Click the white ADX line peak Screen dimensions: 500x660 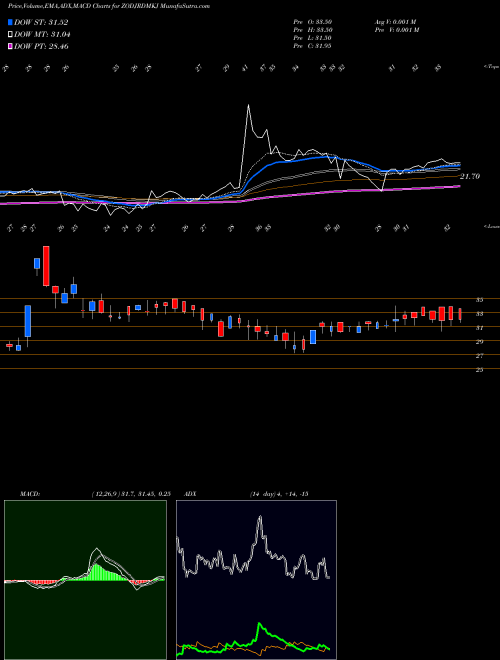[x=260, y=518]
